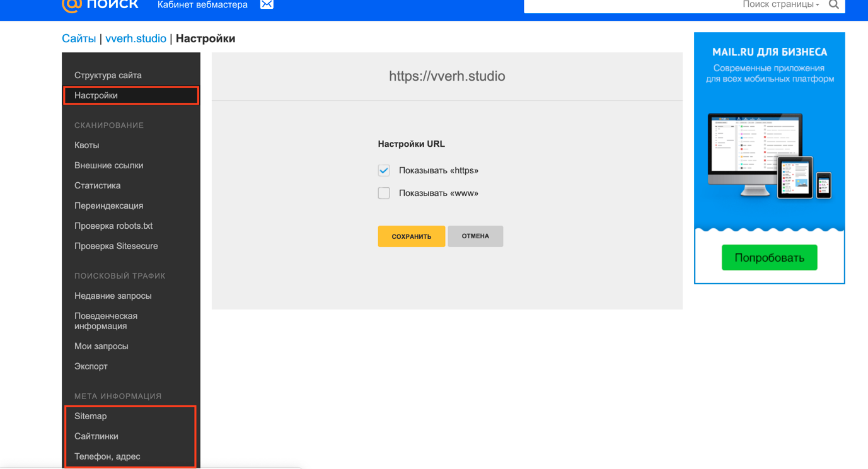868x469 pixels.
Task: Open Структура сайта in sidebar
Action: coord(108,75)
